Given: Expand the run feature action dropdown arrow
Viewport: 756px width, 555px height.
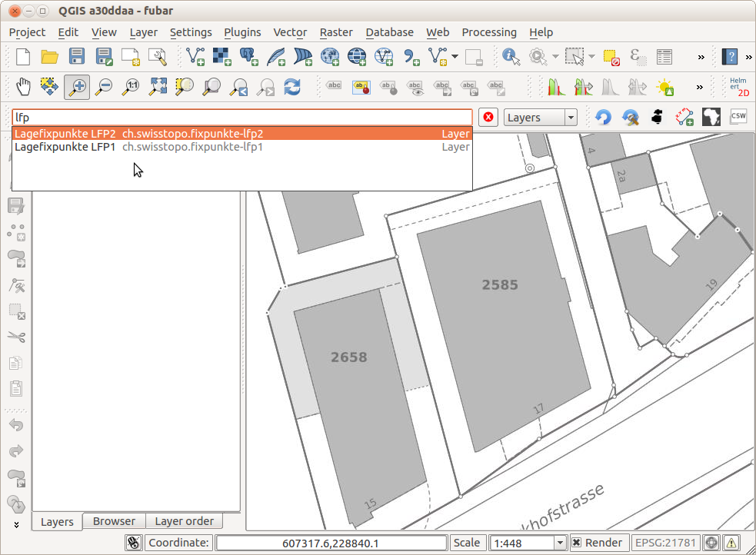Looking at the screenshot, I should coord(555,57).
